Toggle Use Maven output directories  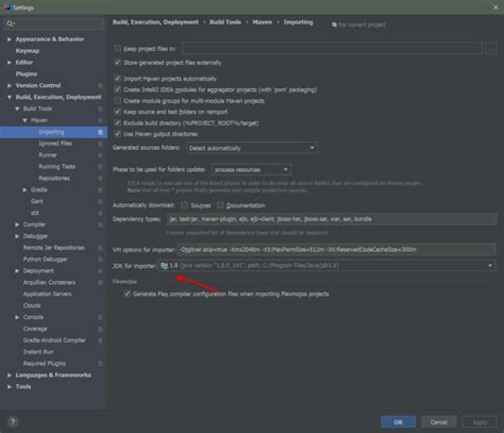pyautogui.click(x=118, y=134)
